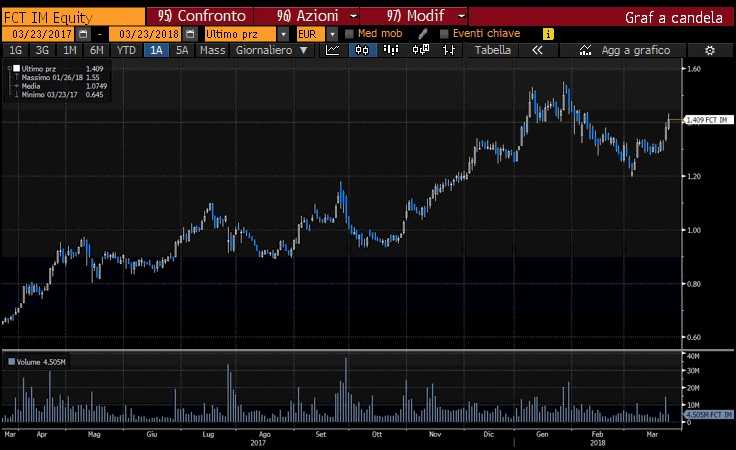Open 96) Azioni dropdown menu
The image size is (736, 450).
[354, 16]
